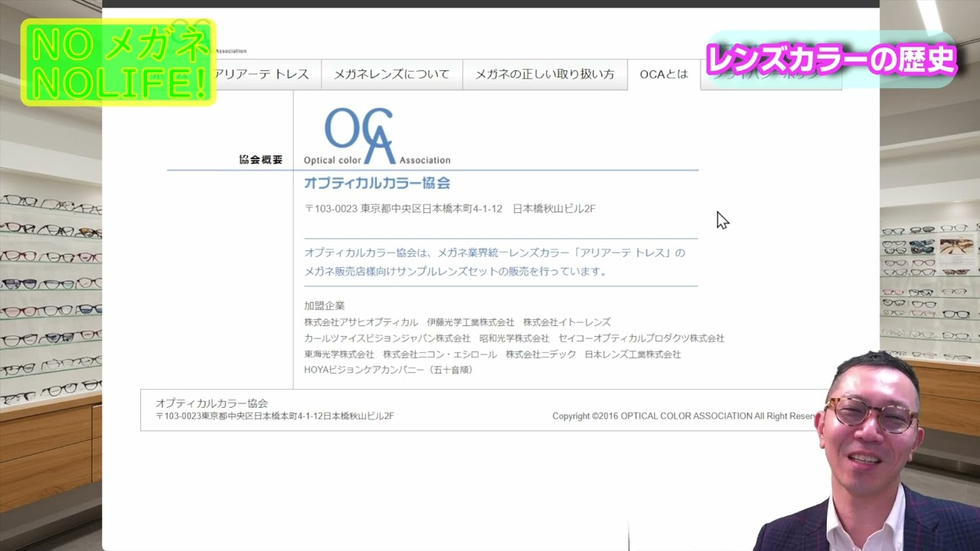Screen dimensions: 980x551
Task: Click HOYAビジョンケアカンパニー（五十音順） text
Action: tap(390, 370)
